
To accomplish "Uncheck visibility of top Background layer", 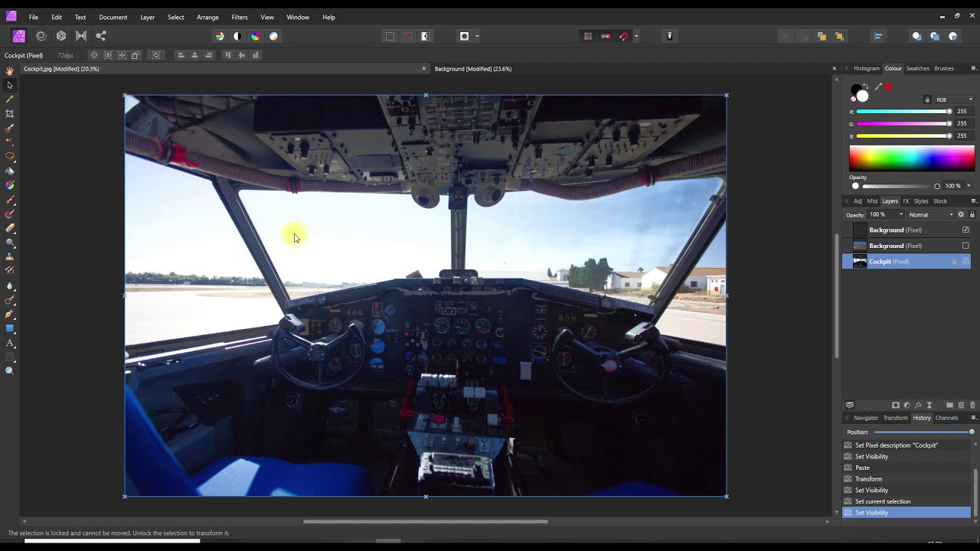I will point(965,230).
